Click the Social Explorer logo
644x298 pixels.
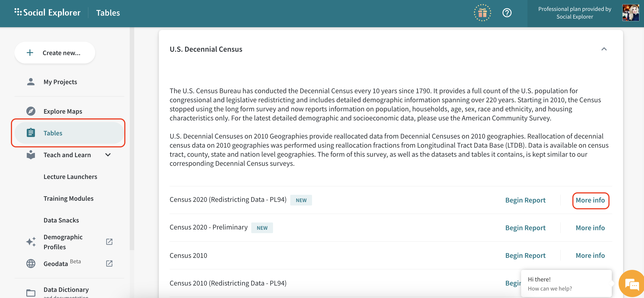pyautogui.click(x=47, y=12)
